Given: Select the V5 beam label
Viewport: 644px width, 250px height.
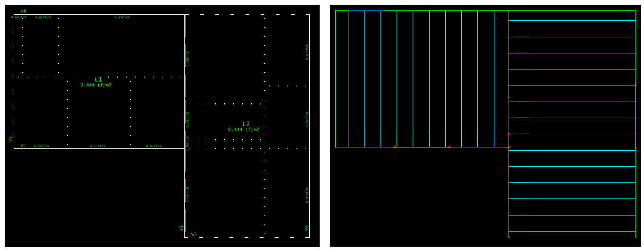Looking at the screenshot, I should coord(10,139).
